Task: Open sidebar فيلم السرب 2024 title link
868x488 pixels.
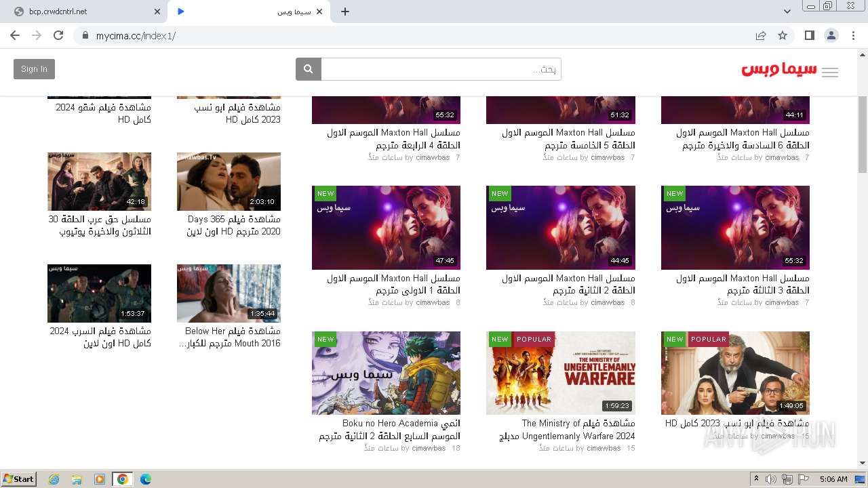Action: (100, 338)
